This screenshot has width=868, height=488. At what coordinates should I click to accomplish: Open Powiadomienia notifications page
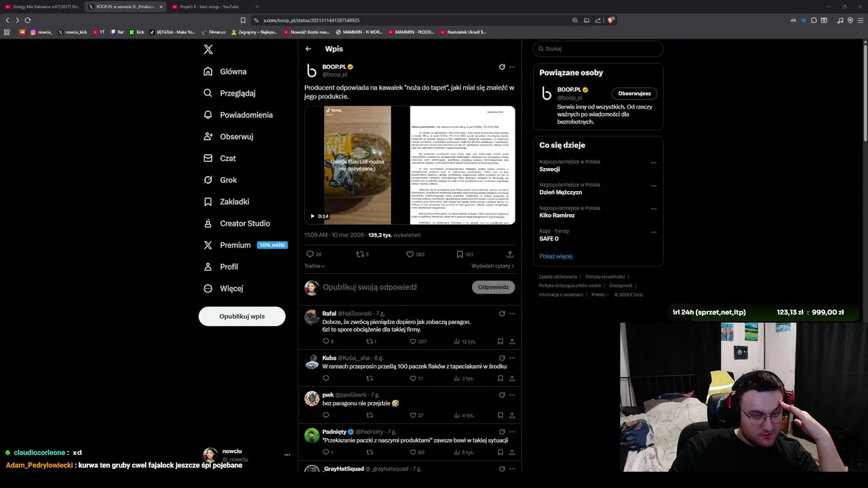238,115
